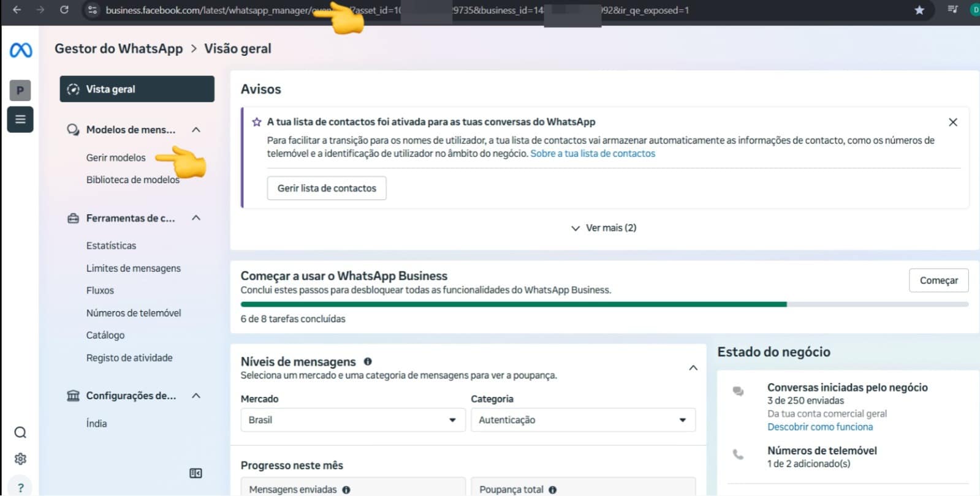Expand Ver mais (2) notices

[604, 228]
